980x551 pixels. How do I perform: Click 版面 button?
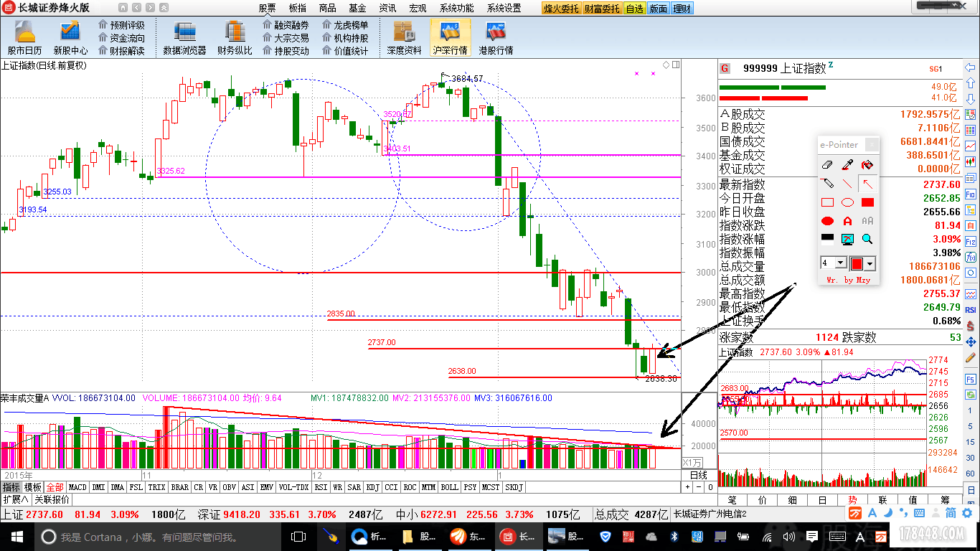coord(658,9)
